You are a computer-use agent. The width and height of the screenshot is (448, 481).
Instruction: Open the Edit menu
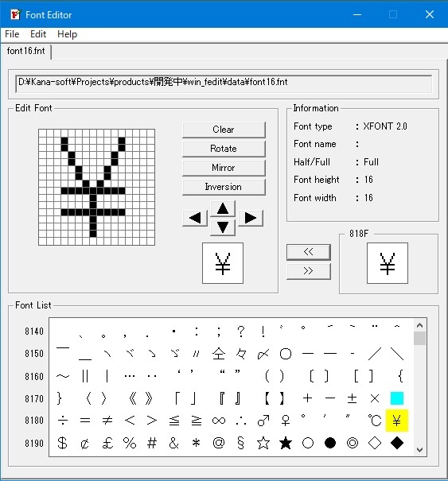38,34
